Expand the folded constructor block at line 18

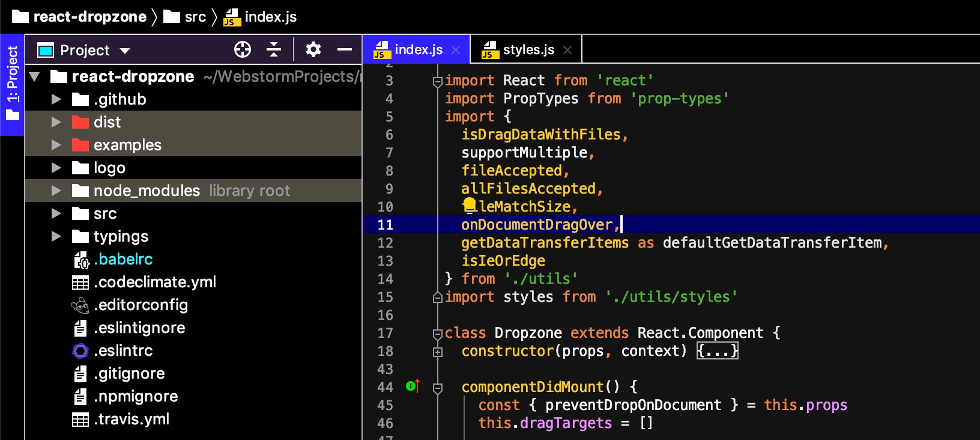tap(438, 352)
